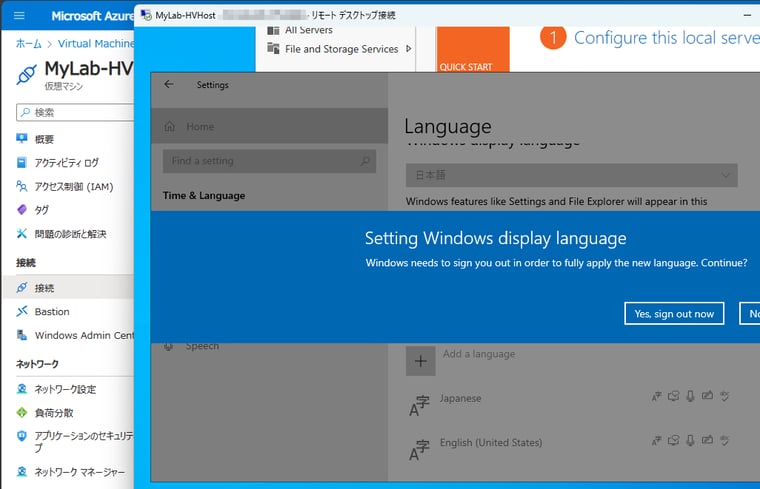Click the ホーム breadcrumb link
The height and width of the screenshot is (489, 760).
[29, 44]
